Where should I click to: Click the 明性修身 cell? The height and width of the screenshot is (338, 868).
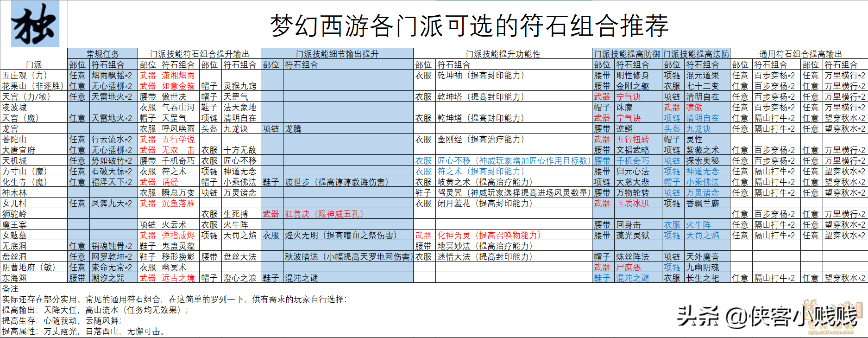pyautogui.click(x=638, y=75)
